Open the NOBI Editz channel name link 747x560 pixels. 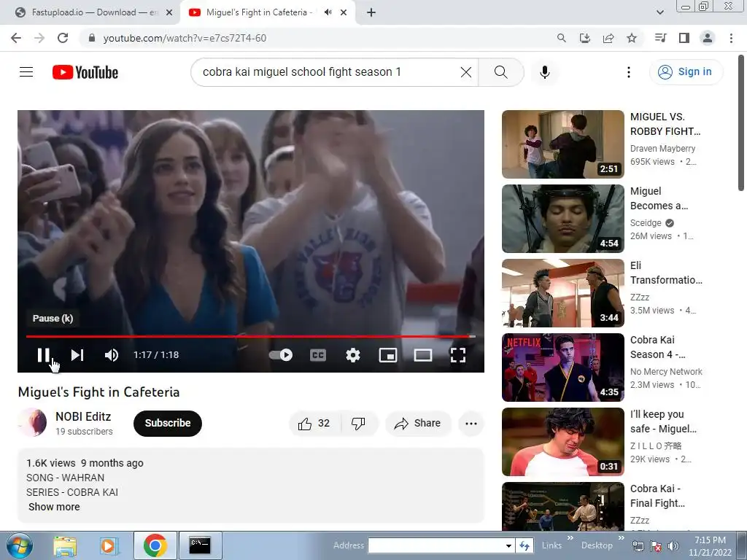pos(83,416)
